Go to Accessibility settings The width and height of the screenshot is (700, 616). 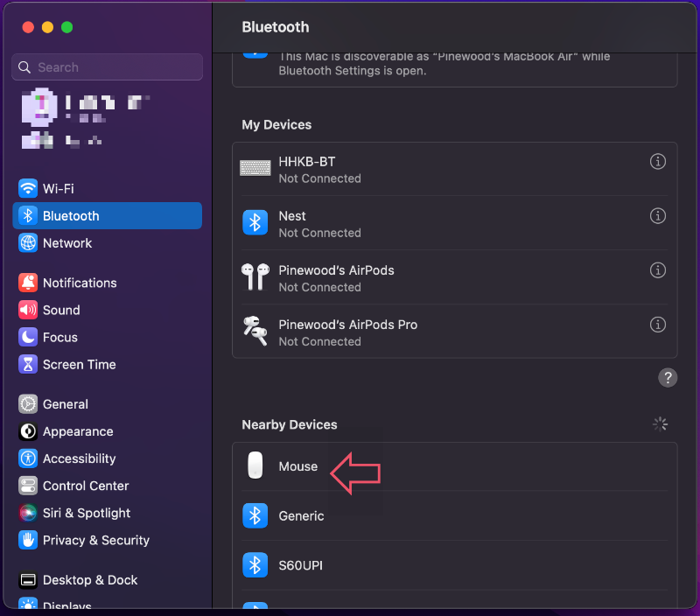107,458
